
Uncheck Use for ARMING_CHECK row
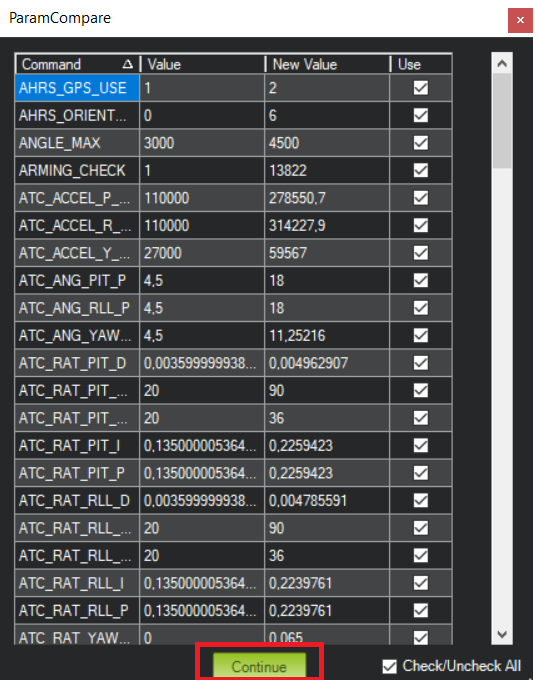[421, 170]
